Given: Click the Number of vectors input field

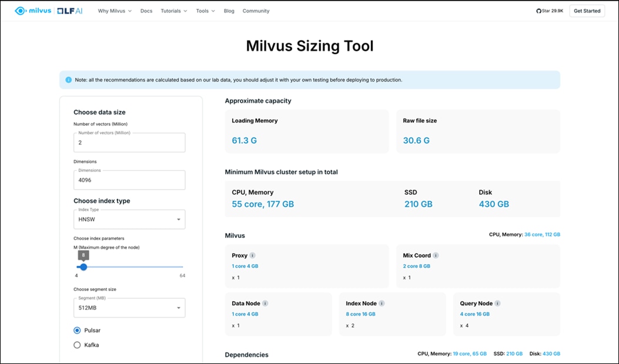Looking at the screenshot, I should (x=129, y=142).
